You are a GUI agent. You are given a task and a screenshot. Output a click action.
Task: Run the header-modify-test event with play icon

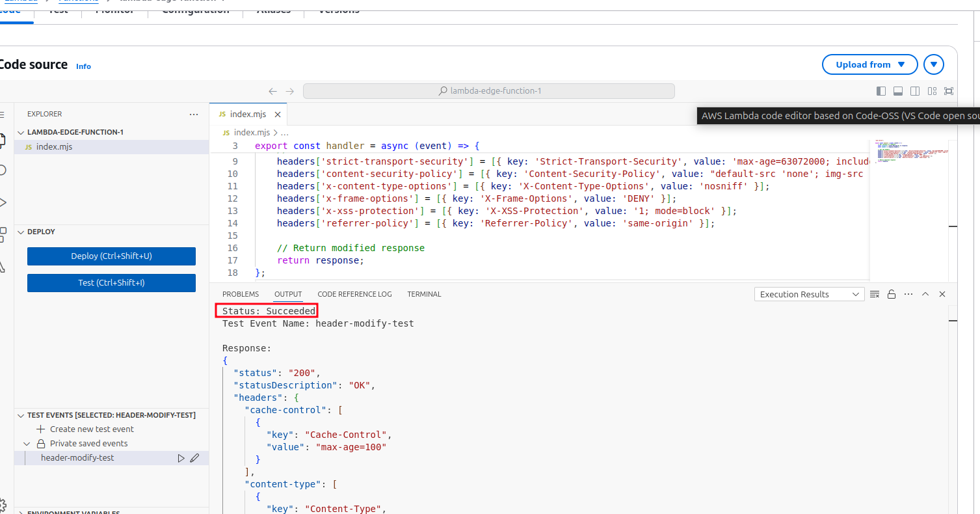(181, 458)
